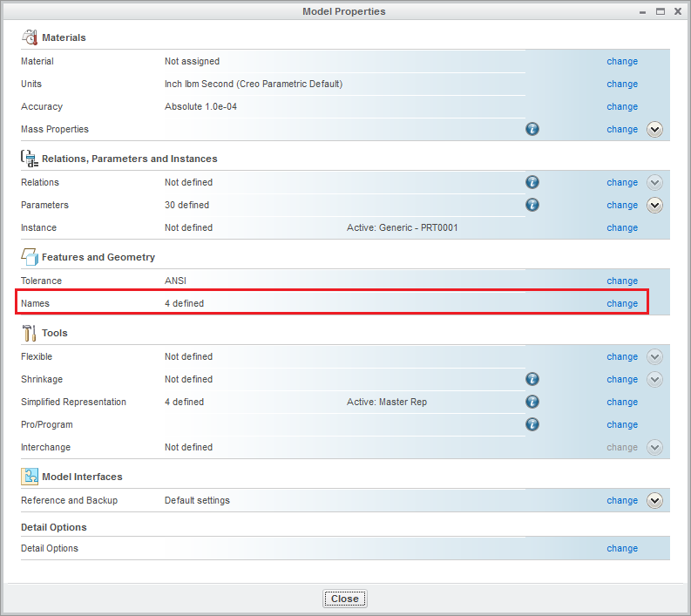This screenshot has width=691, height=616.
Task: Change the Flexible setting
Action: pos(622,356)
